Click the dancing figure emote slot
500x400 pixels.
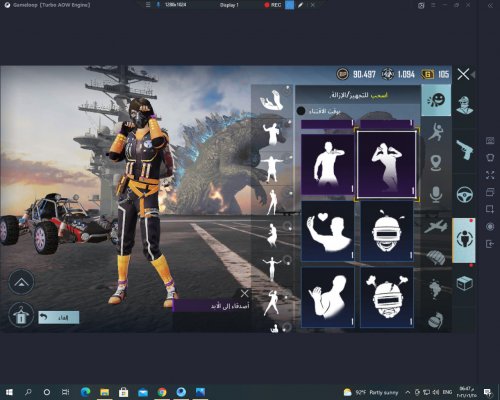[272, 302]
